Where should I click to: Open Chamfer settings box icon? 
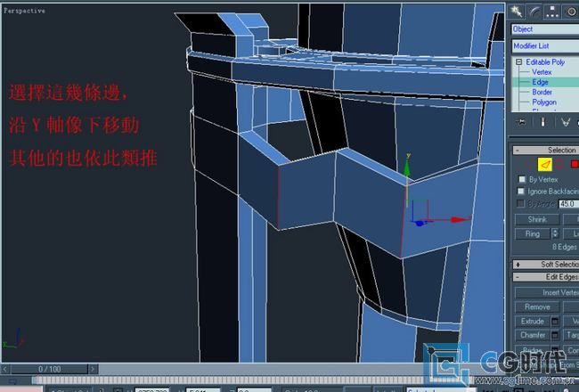pyautogui.click(x=555, y=335)
